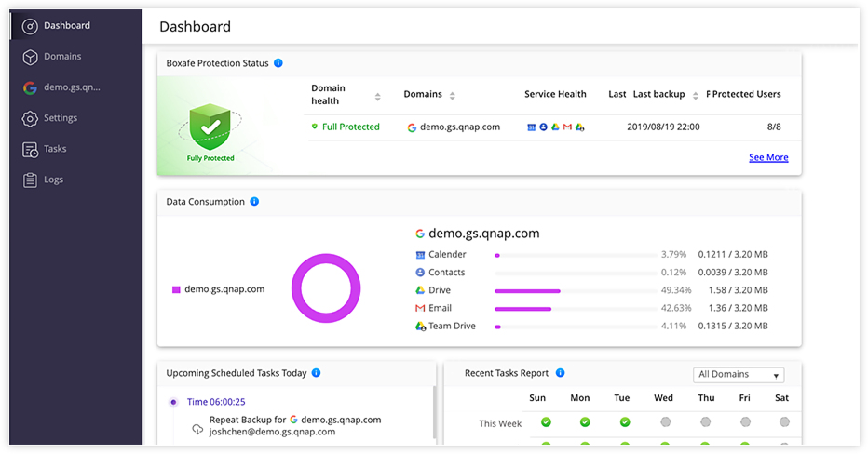Click Tuesday's green check status for This Week
Viewport: 868px width, 454px height.
[624, 422]
